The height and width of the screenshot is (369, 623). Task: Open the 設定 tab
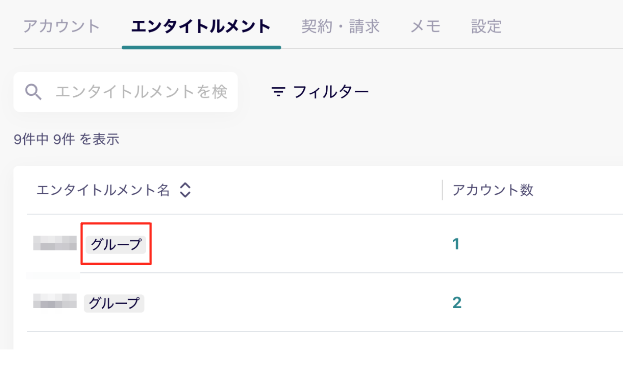pyautogui.click(x=486, y=26)
